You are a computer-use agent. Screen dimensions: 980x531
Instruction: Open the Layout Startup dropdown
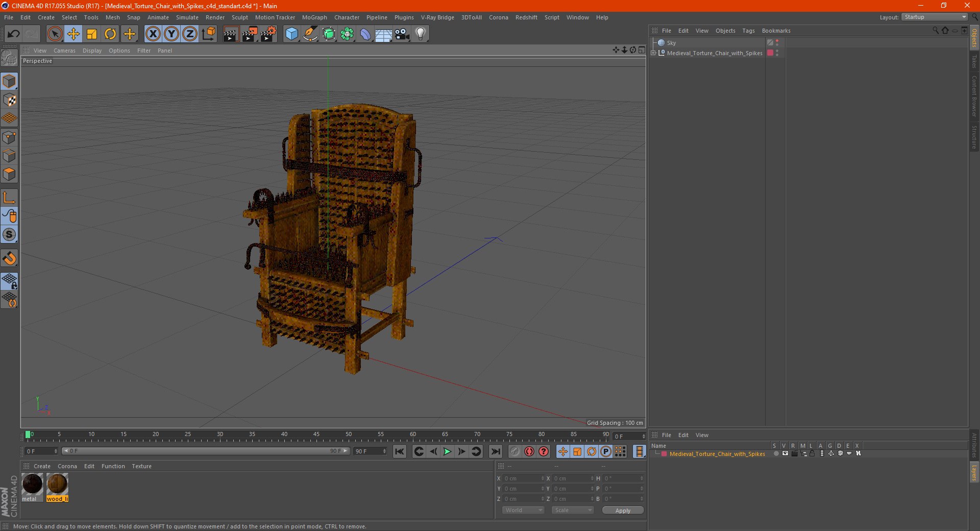pos(935,17)
